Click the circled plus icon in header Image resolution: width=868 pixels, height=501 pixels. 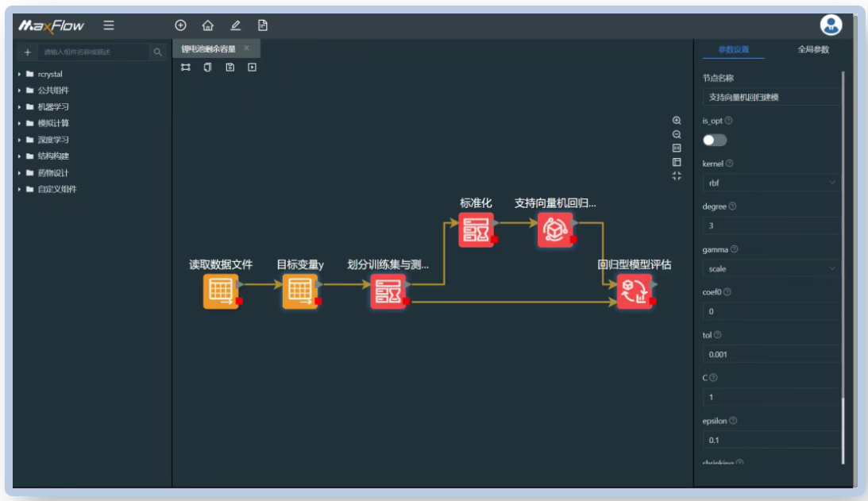point(180,25)
